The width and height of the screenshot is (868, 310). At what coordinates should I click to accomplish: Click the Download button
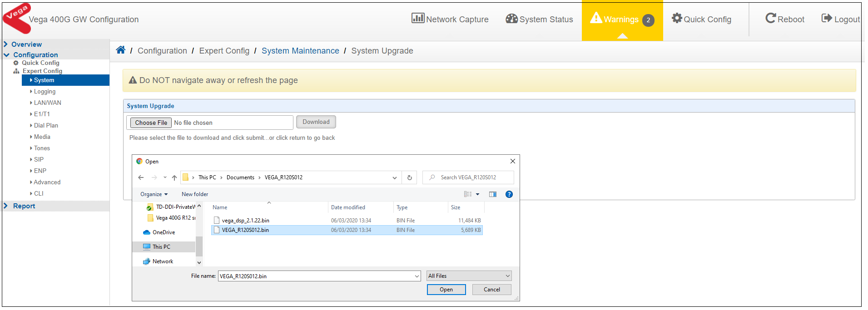coord(316,122)
